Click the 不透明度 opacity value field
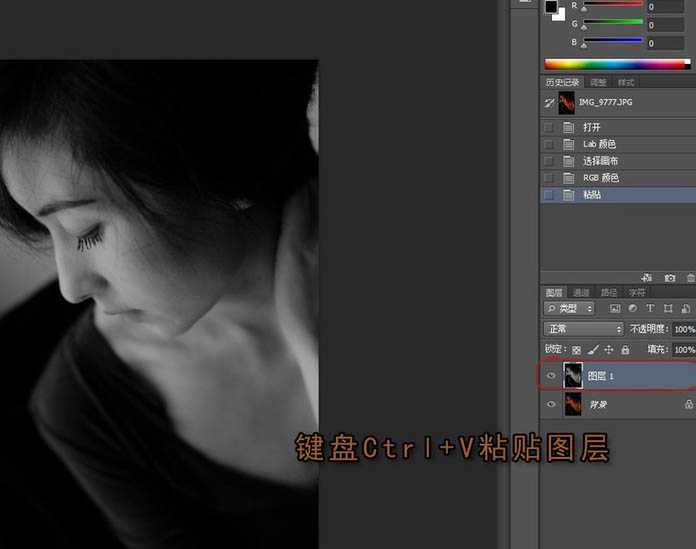The image size is (696, 549). click(x=684, y=329)
